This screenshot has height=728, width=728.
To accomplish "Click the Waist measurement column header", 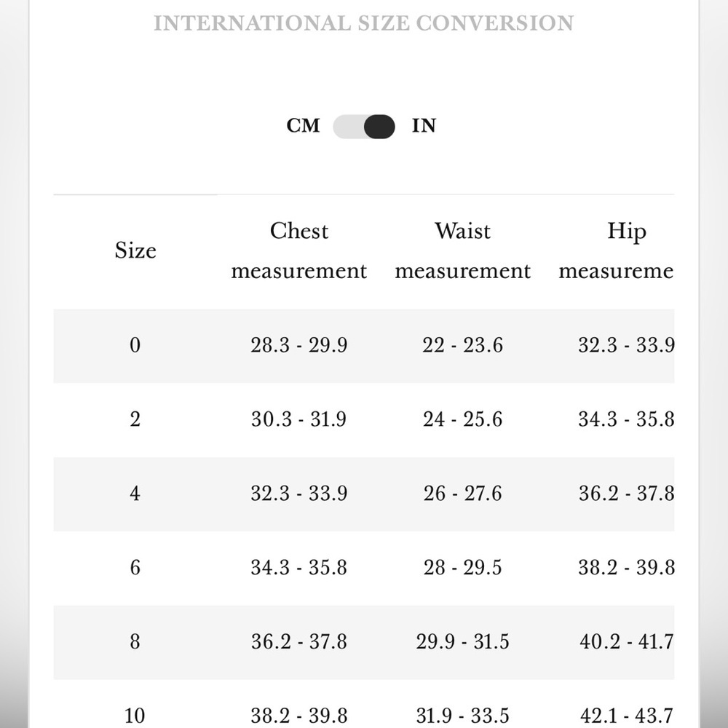I will (x=462, y=250).
